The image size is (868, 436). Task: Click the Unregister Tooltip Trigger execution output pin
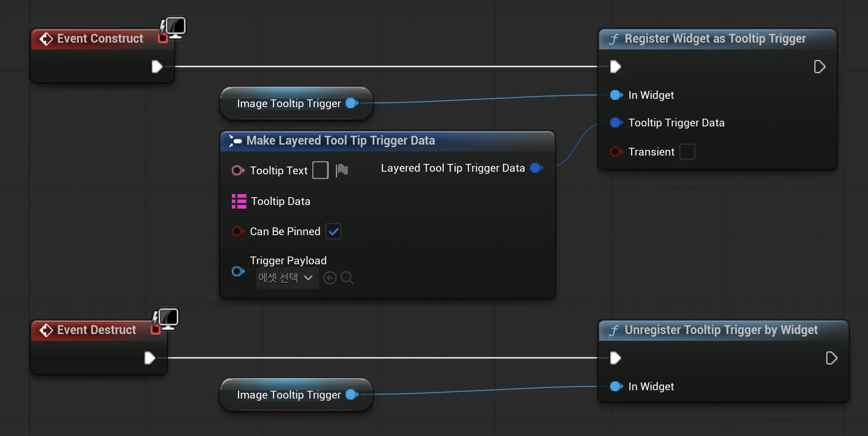pyautogui.click(x=832, y=358)
